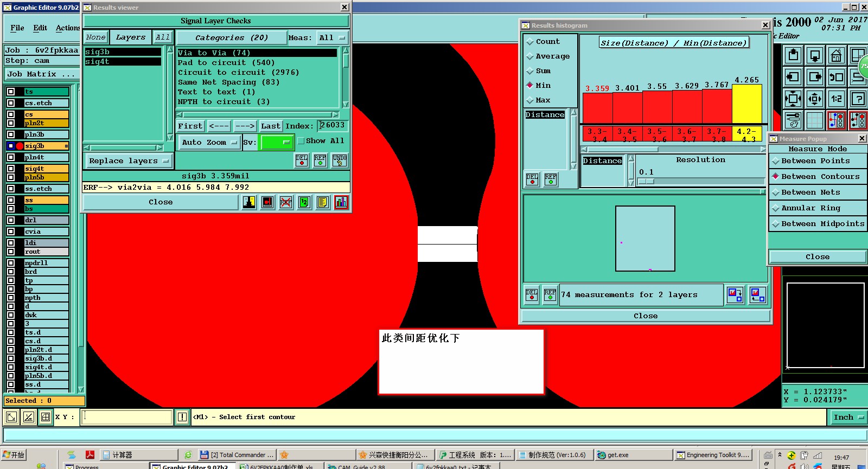Open the Replace layers dropdown
This screenshot has height=469, width=868.
129,161
